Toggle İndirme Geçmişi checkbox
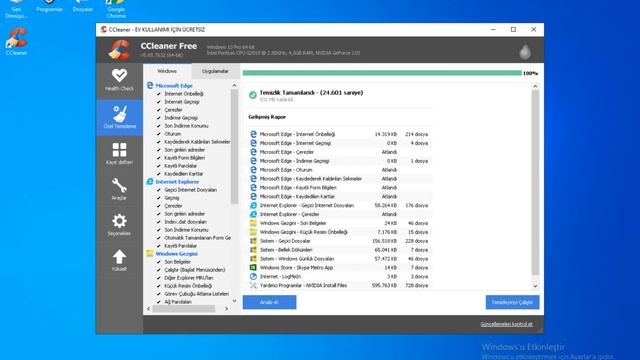Screen dimensions: 640x360 (x=159, y=118)
